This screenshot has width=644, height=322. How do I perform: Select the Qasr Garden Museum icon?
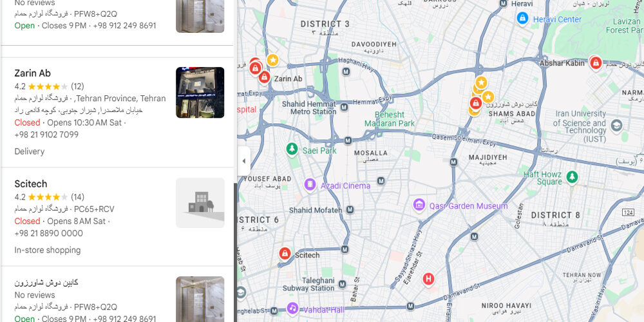pyautogui.click(x=419, y=204)
